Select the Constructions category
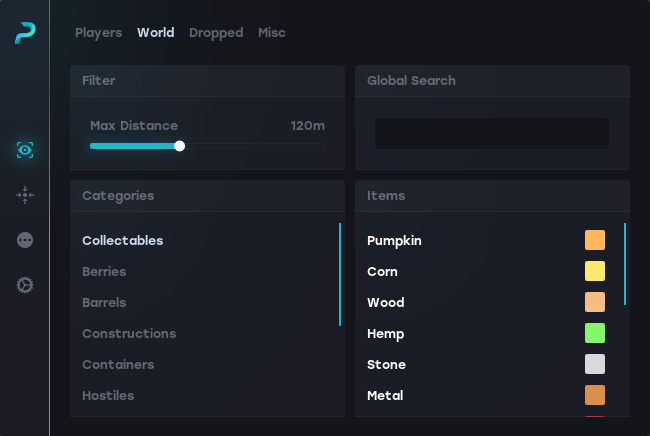 pos(129,334)
